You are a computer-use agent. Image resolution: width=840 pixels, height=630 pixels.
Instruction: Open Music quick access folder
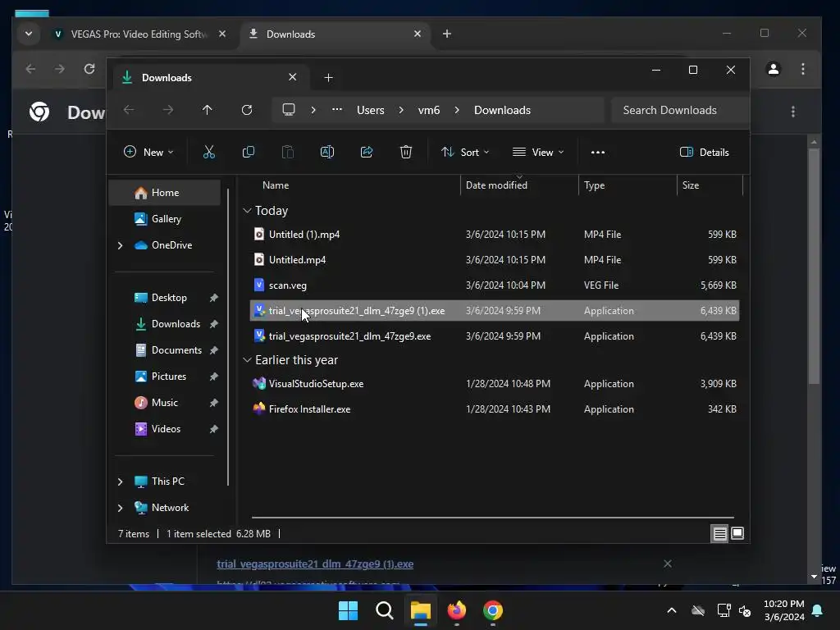pos(164,403)
